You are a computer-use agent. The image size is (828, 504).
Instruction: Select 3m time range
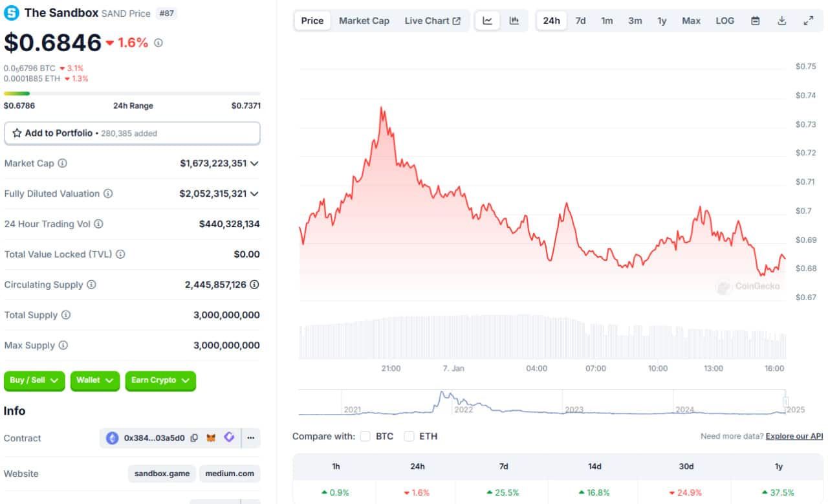point(635,21)
